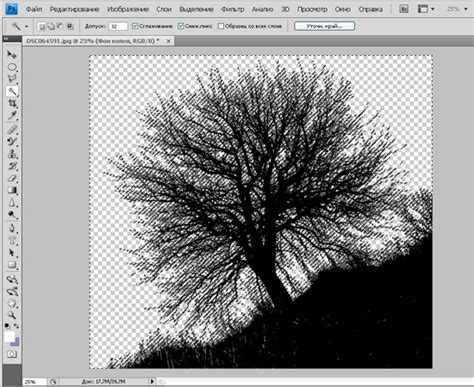
Task: Expand the status bar info arrow
Action: pyautogui.click(x=152, y=381)
